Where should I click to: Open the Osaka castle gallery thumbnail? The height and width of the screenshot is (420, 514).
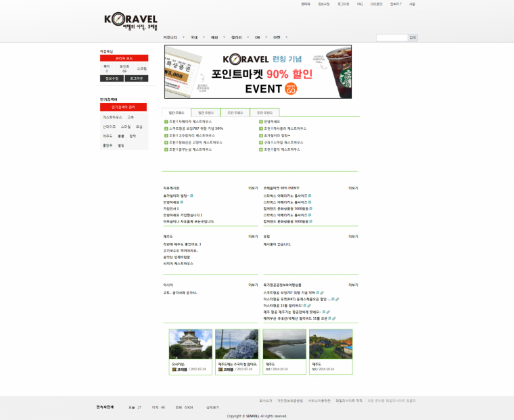coord(191,344)
